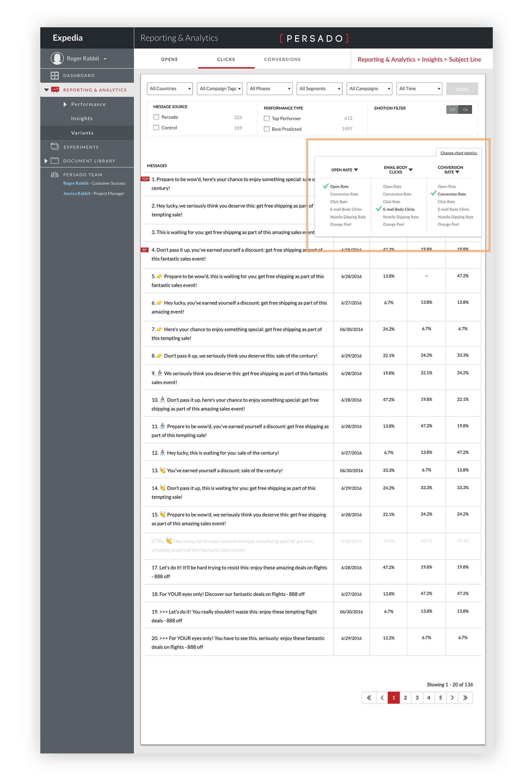Tick the Persado message source checkbox
Image resolution: width=532 pixels, height=781 pixels.
click(x=156, y=117)
